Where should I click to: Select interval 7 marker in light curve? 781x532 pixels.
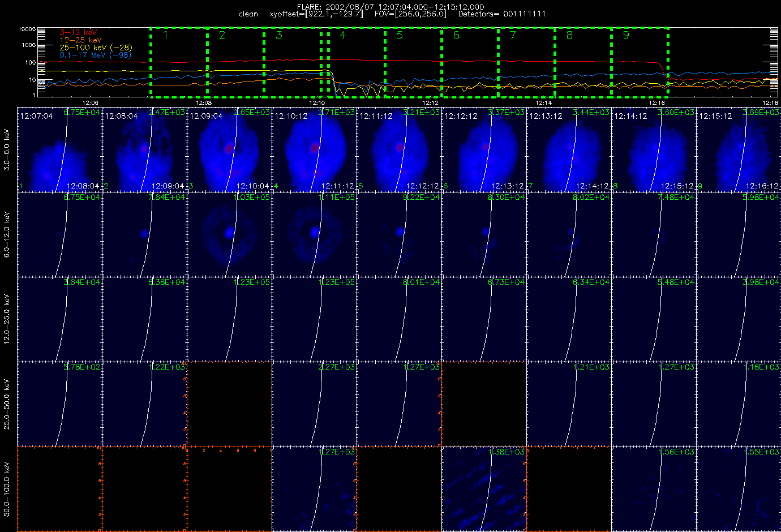(x=513, y=35)
